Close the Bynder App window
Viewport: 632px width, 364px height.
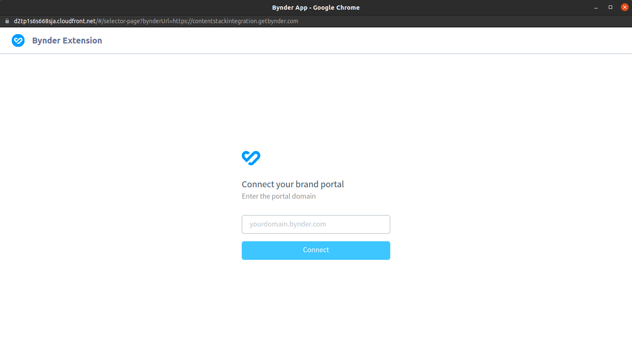[625, 7]
